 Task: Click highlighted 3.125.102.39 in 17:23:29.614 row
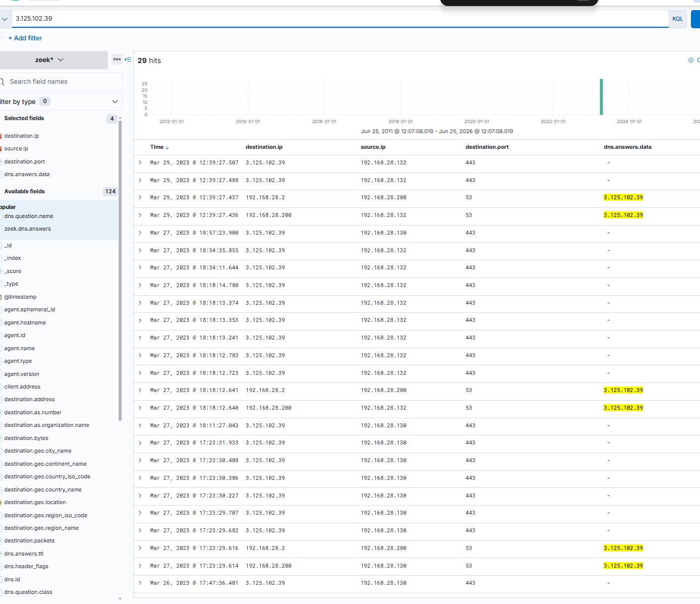tap(623, 566)
